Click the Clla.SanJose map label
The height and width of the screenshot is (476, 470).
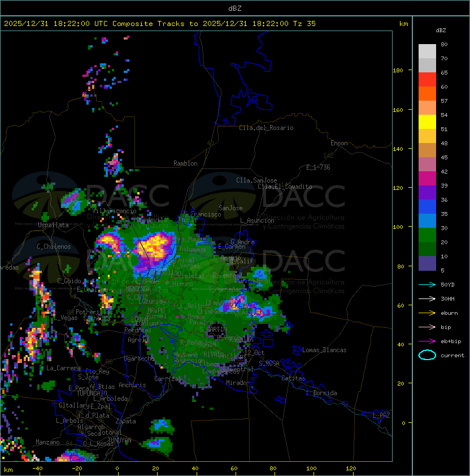click(256, 180)
